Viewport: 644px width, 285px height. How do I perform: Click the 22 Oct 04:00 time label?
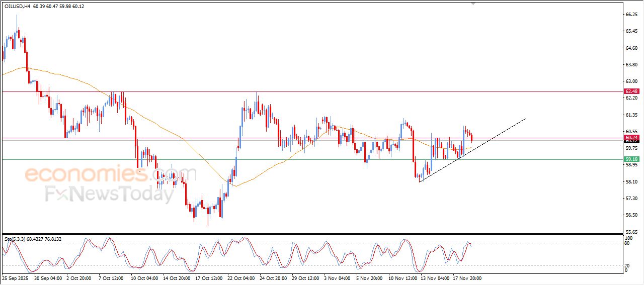click(240, 277)
